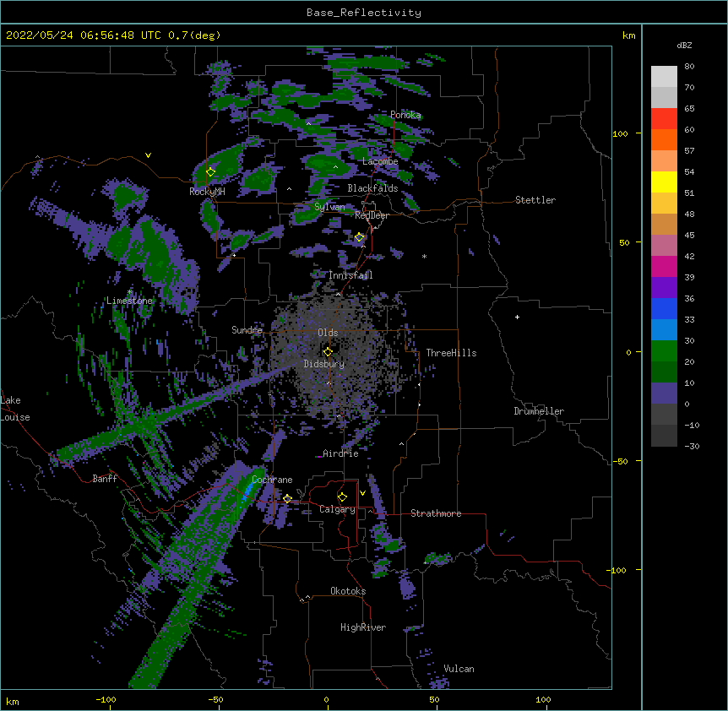Click the white asterisk marker east of Innisfail

(x=424, y=256)
